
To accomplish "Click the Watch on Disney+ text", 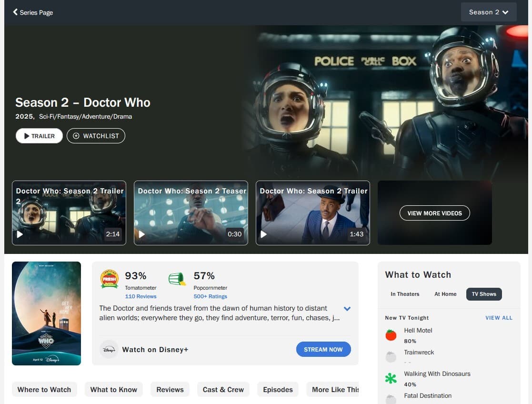I will click(155, 350).
